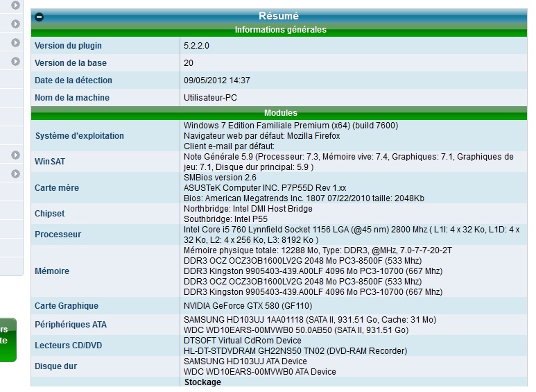Click the Stockage heading at the bottom
Image resolution: width=536 pixels, height=392 pixels.
[x=202, y=382]
